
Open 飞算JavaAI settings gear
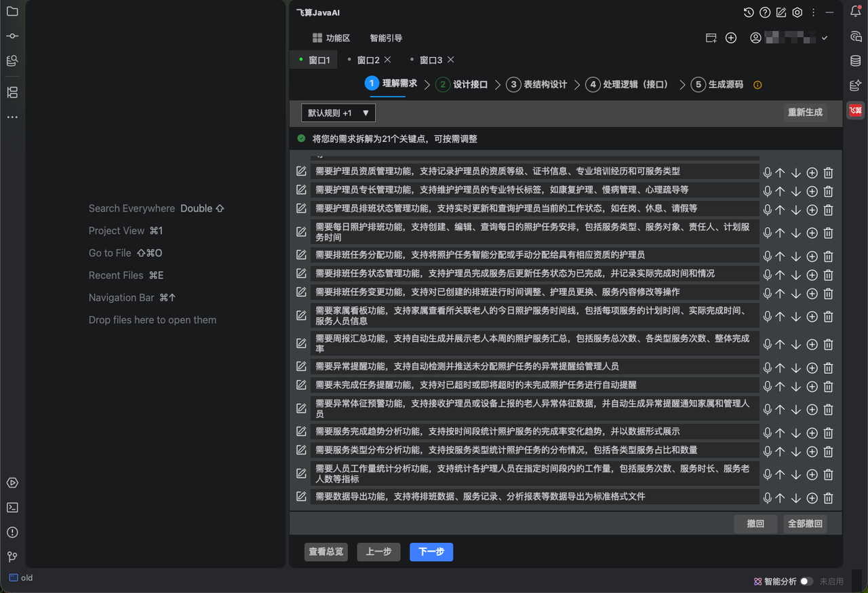click(x=797, y=12)
